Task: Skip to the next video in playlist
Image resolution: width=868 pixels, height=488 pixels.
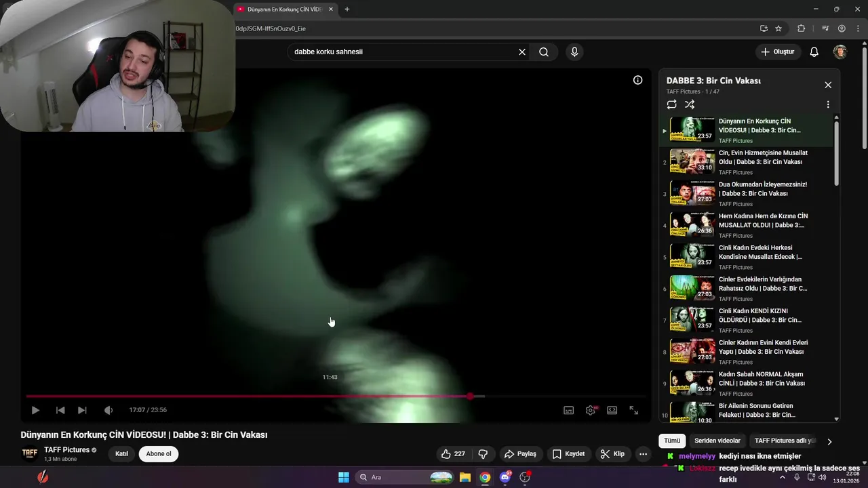Action: [82, 410]
